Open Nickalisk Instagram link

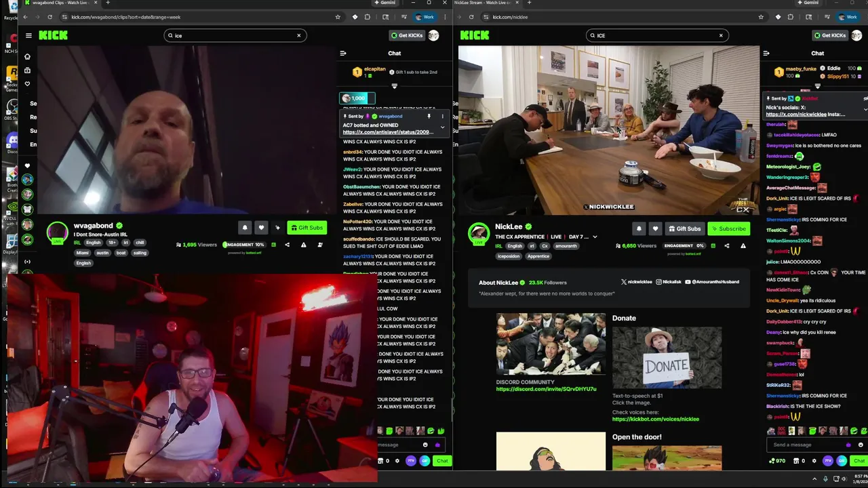coord(668,282)
